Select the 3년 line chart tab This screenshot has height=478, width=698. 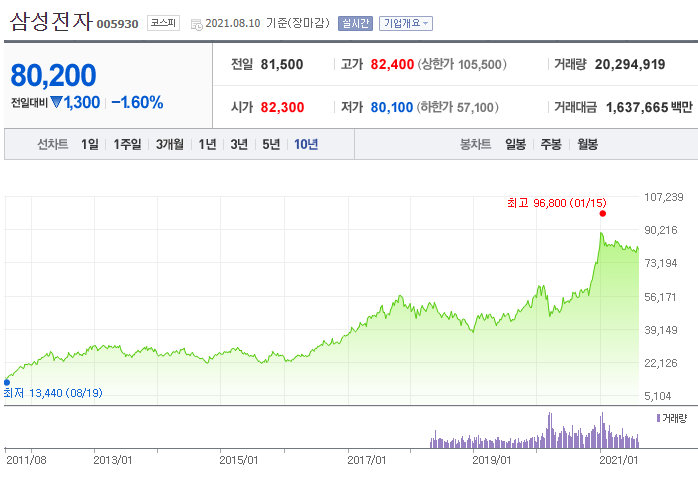[x=239, y=144]
